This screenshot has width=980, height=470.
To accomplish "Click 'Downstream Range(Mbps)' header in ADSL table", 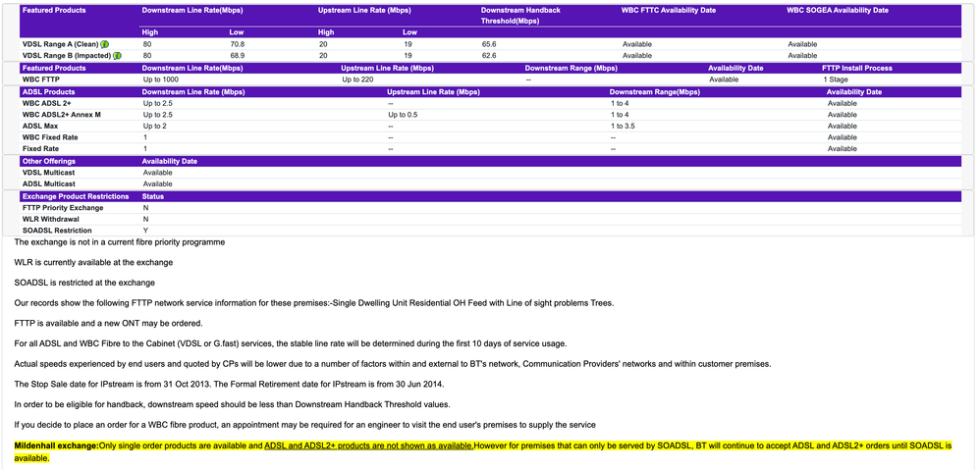I will (x=655, y=92).
